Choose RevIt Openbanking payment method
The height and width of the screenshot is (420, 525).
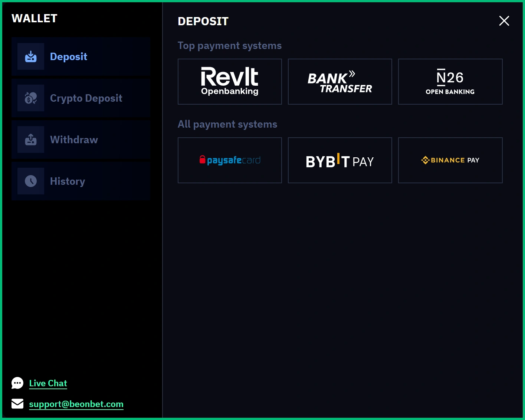click(230, 82)
